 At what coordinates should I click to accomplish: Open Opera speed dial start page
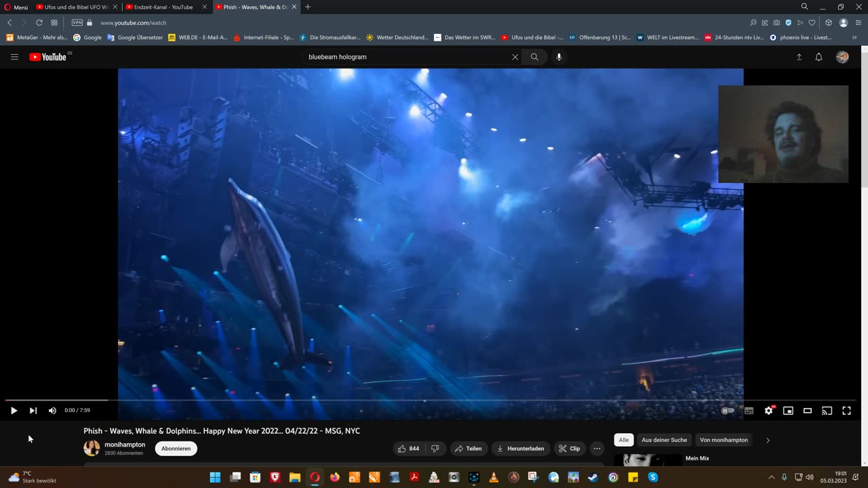(54, 22)
